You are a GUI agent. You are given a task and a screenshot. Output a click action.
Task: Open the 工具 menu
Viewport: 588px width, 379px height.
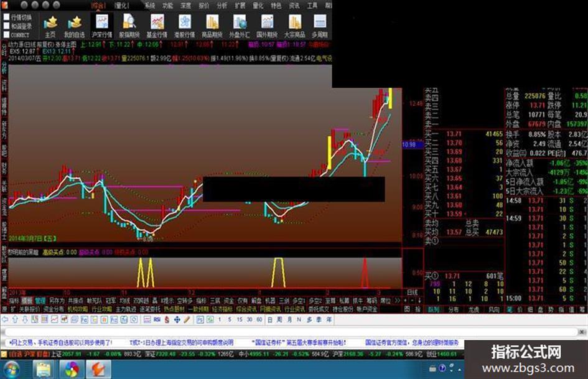coord(312,6)
